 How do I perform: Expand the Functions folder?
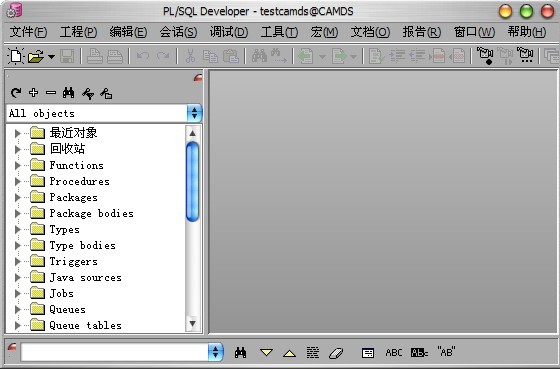click(x=17, y=165)
